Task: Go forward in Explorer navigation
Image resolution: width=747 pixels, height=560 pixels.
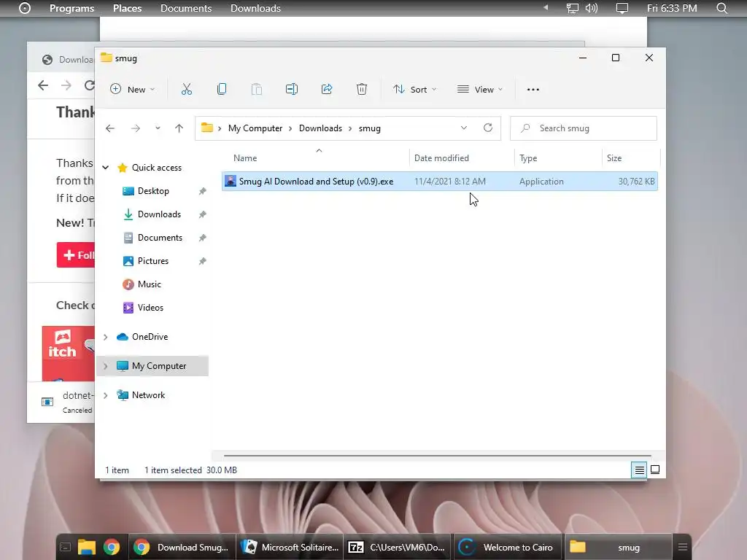Action: 136,128
